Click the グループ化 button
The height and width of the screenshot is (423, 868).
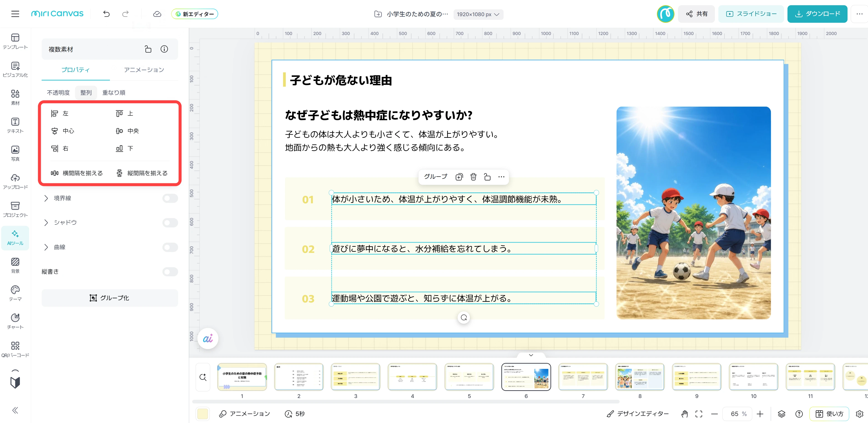click(x=109, y=298)
